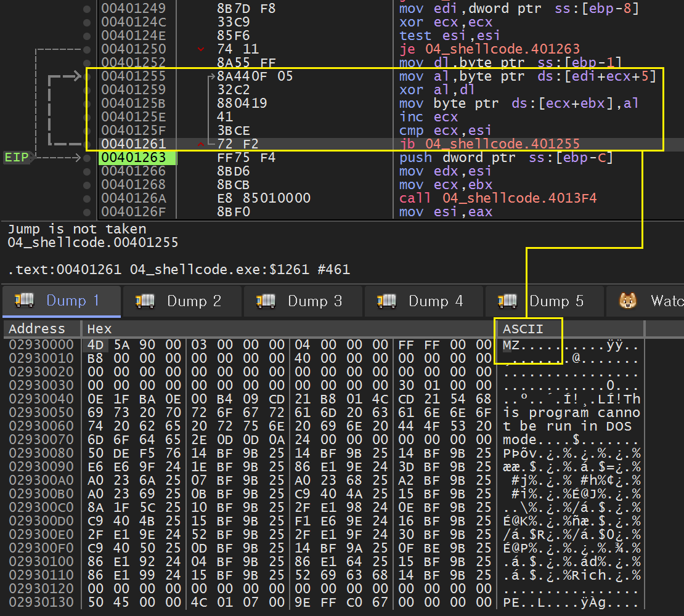The image size is (684, 616).
Task: Click the 'test esi,esi' instruction
Action: [450, 36]
